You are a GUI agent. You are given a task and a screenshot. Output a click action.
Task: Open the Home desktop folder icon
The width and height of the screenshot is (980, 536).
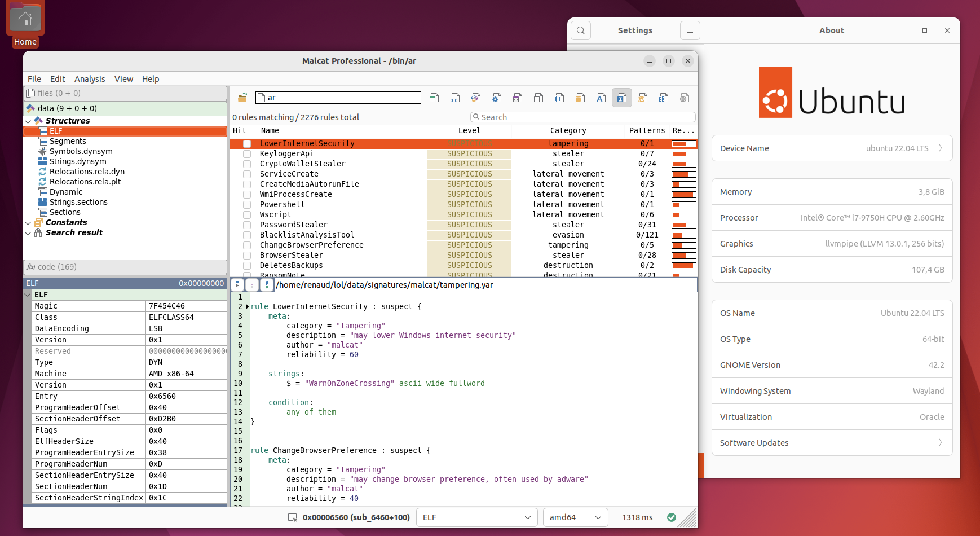(25, 24)
